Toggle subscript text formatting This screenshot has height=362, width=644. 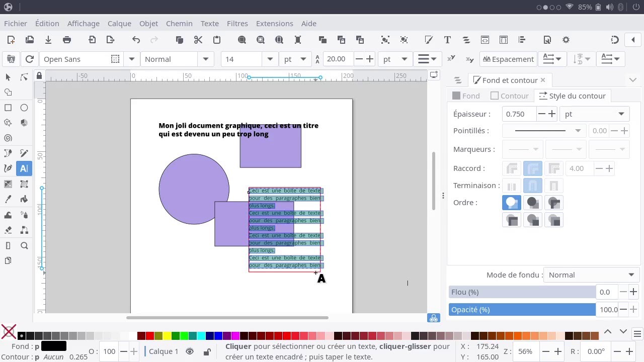(x=470, y=59)
